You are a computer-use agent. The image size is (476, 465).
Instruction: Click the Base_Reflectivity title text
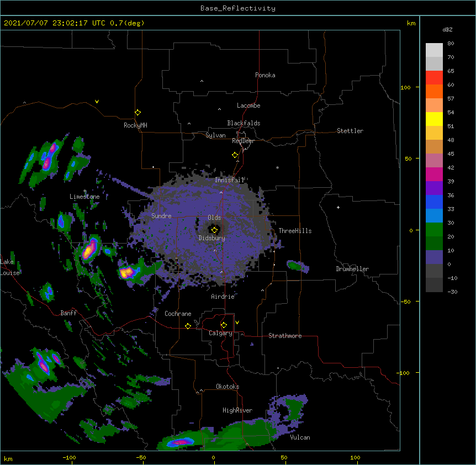coord(238,8)
